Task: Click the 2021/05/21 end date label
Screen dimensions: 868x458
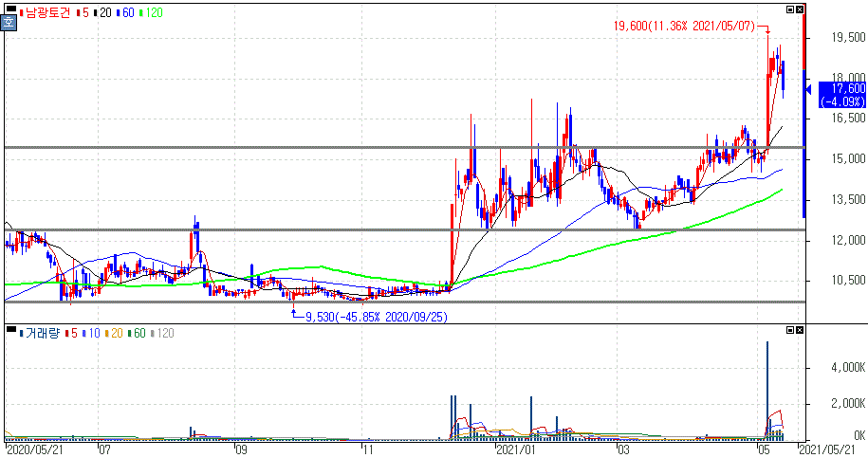Action: 826,449
